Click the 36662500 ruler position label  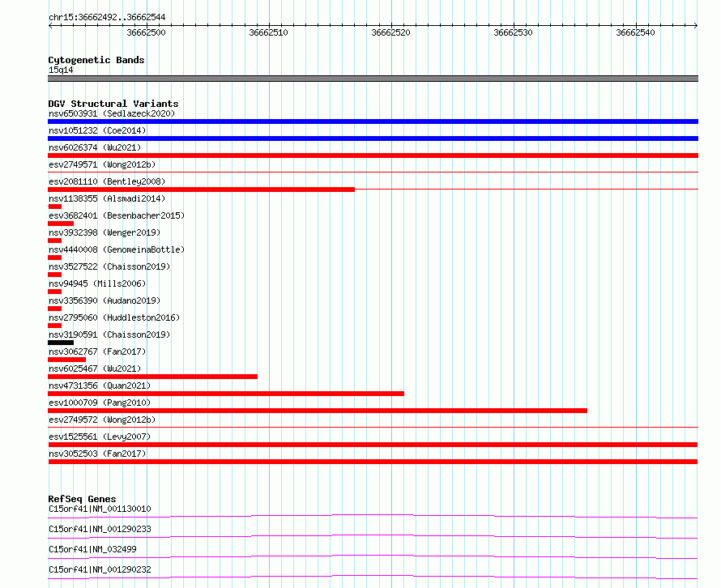point(146,32)
